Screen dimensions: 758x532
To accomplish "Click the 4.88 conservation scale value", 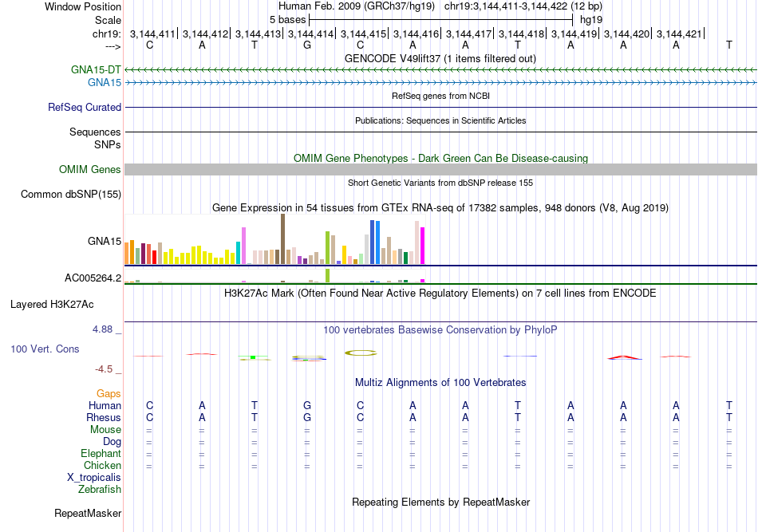I will click(102, 329).
